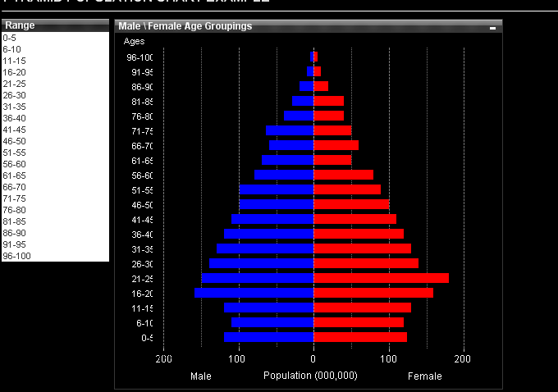Viewport: 558px width, 392px height.
Task: Click the 11-15 age label on chart axis
Action: click(x=142, y=308)
